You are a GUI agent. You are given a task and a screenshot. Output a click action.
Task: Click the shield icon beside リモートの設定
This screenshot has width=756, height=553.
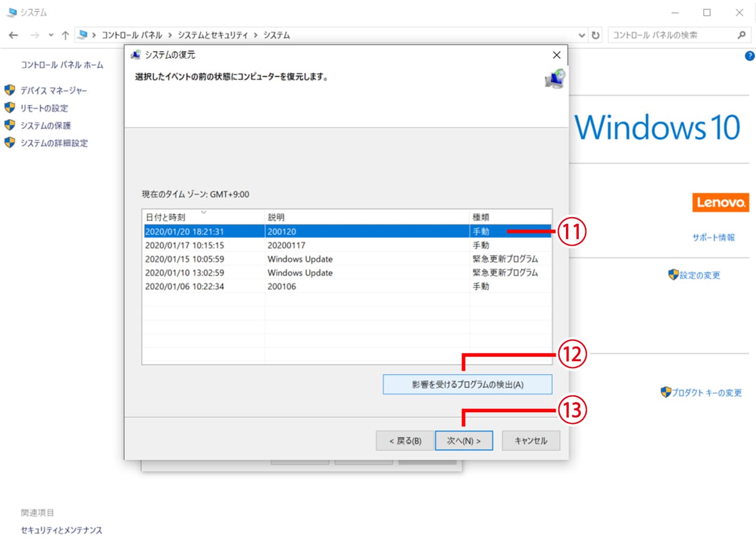10,108
